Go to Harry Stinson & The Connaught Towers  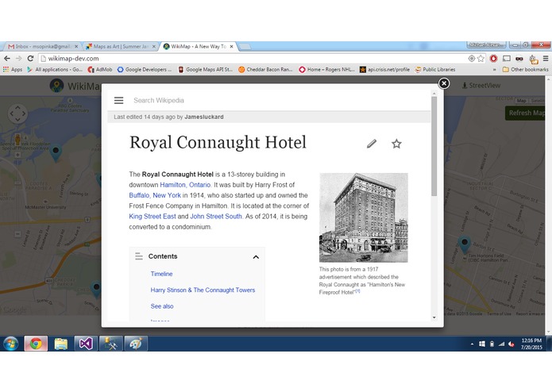[203, 290]
